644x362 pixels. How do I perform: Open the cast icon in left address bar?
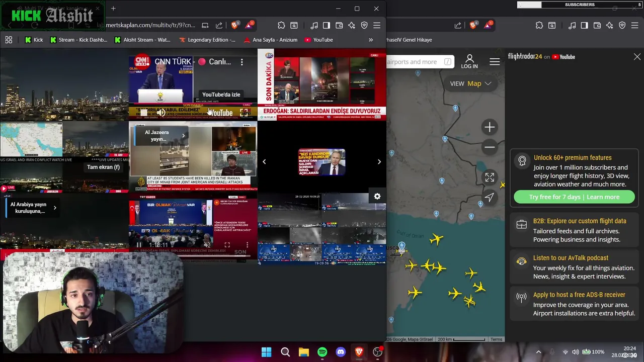point(205,25)
